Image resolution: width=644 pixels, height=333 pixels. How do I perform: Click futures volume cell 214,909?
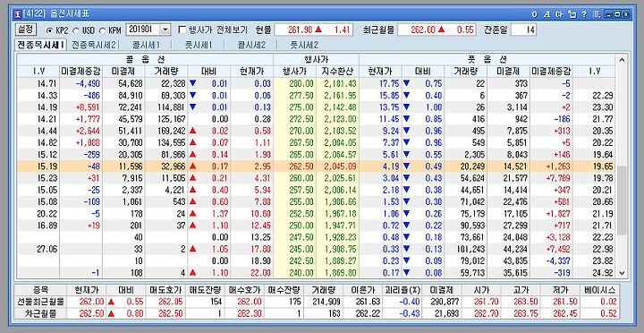point(323,302)
